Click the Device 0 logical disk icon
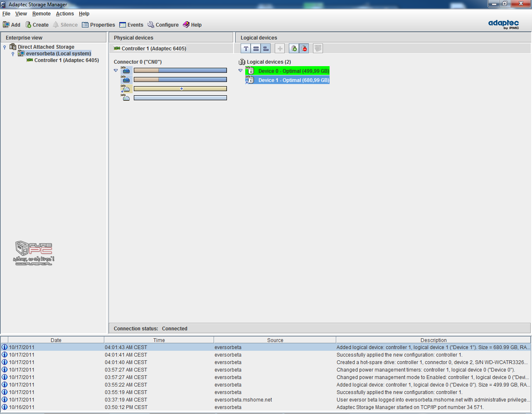 pyautogui.click(x=249, y=70)
